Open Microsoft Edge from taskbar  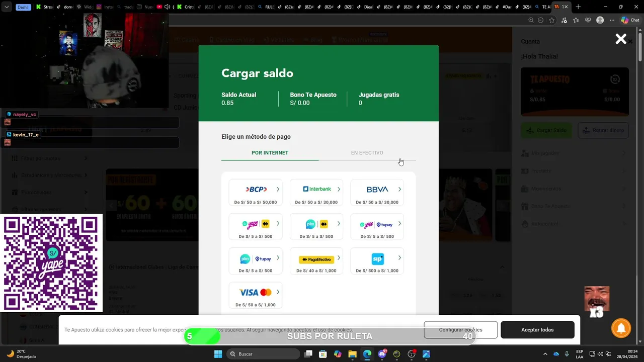click(x=367, y=354)
